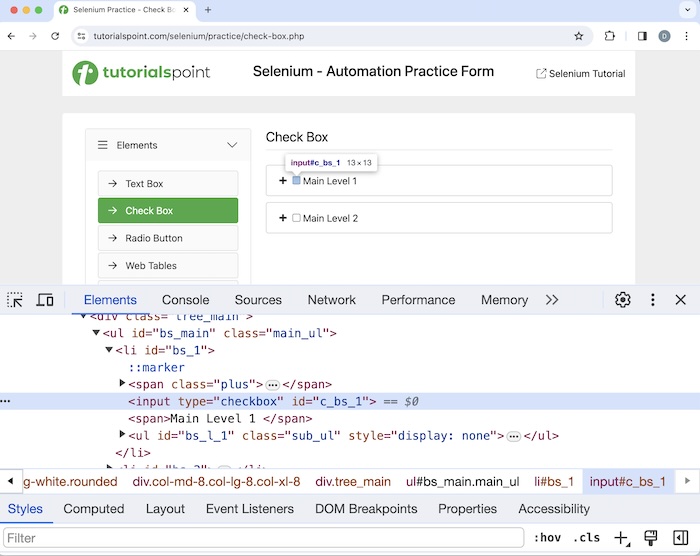This screenshot has width=700, height=556.
Task: Open the Computed styles tab
Action: 93,509
